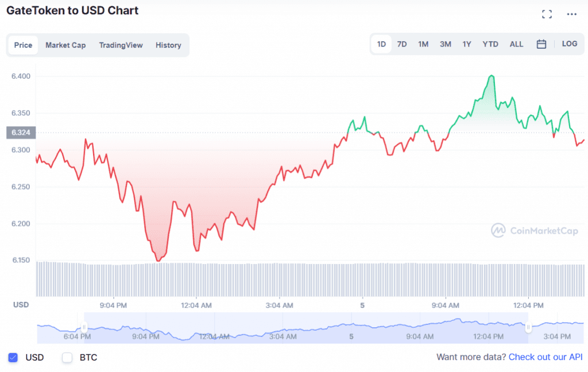588x372 pixels.
Task: Select the 3M time range
Action: point(446,44)
